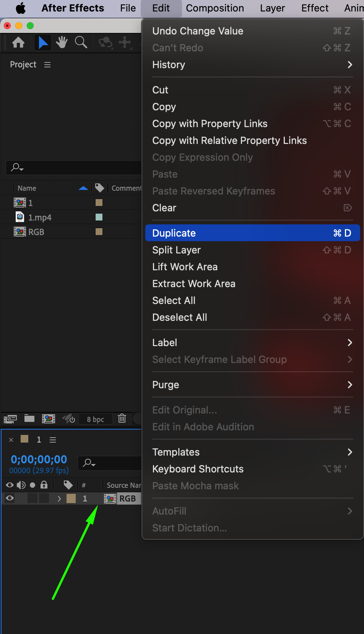The height and width of the screenshot is (634, 364).
Task: Open the History submenu
Action: tap(252, 65)
